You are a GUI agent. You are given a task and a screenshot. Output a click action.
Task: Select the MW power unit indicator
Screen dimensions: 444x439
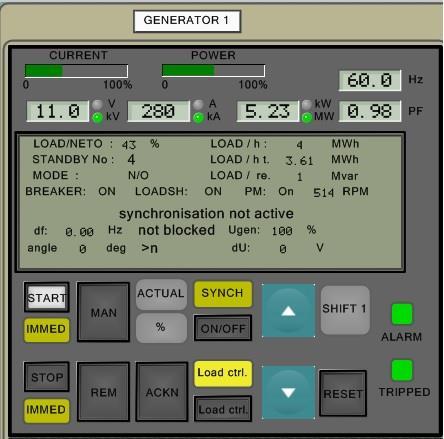coord(307,117)
